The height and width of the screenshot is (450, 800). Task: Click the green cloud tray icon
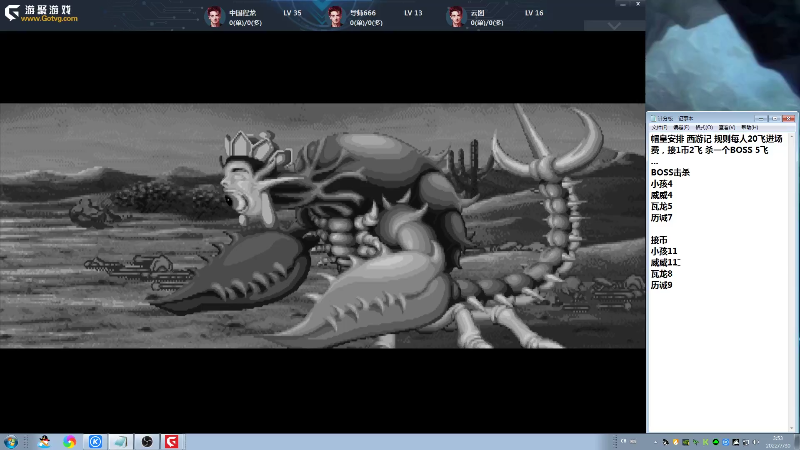[x=716, y=442]
